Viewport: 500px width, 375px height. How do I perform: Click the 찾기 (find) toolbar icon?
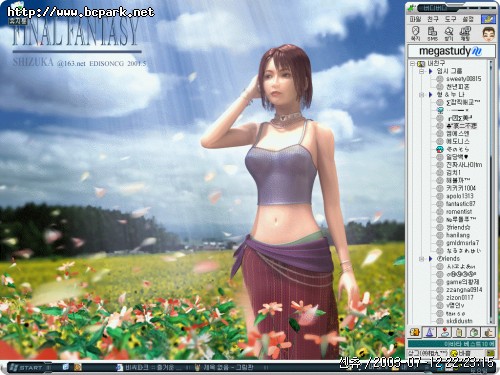[x=449, y=33]
